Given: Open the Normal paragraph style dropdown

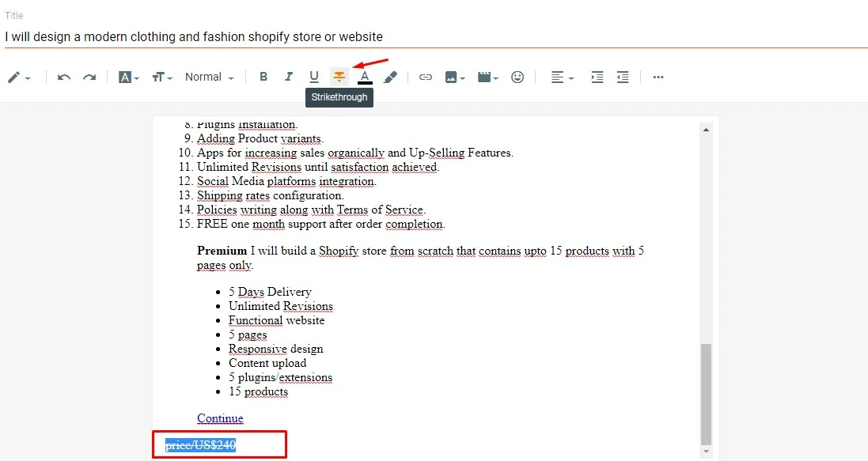Looking at the screenshot, I should point(209,77).
